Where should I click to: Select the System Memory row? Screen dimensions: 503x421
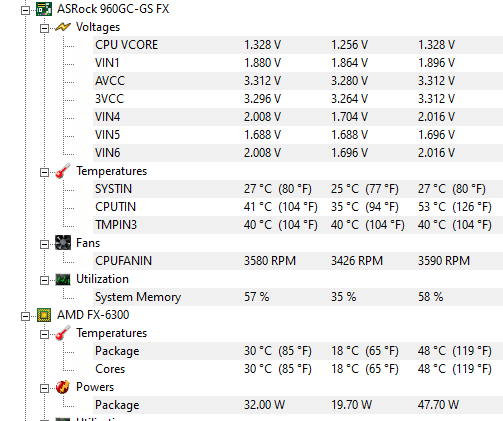[298, 297]
